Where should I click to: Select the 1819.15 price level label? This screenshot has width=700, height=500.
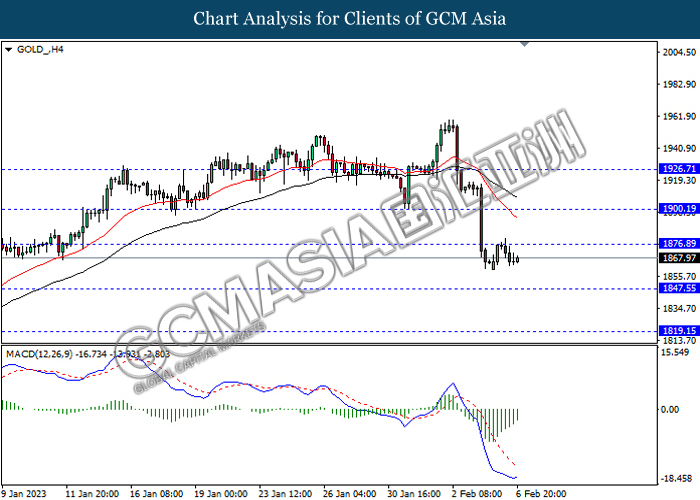click(679, 331)
